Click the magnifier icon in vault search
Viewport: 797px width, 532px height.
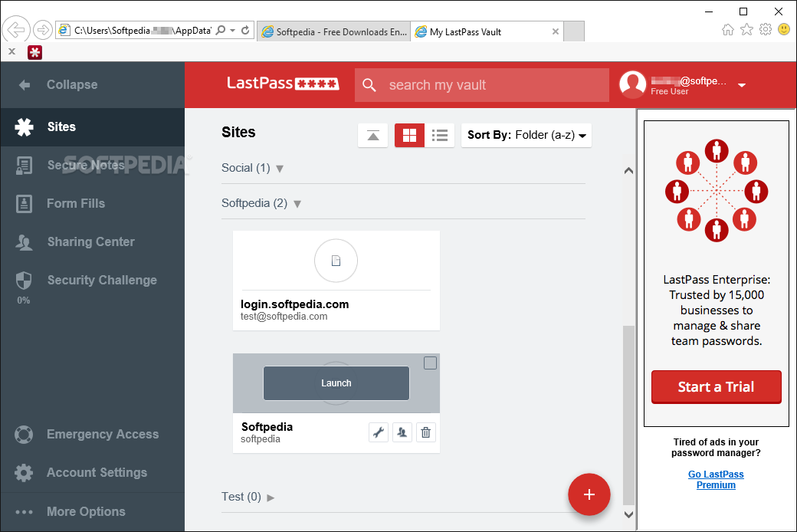coord(369,85)
